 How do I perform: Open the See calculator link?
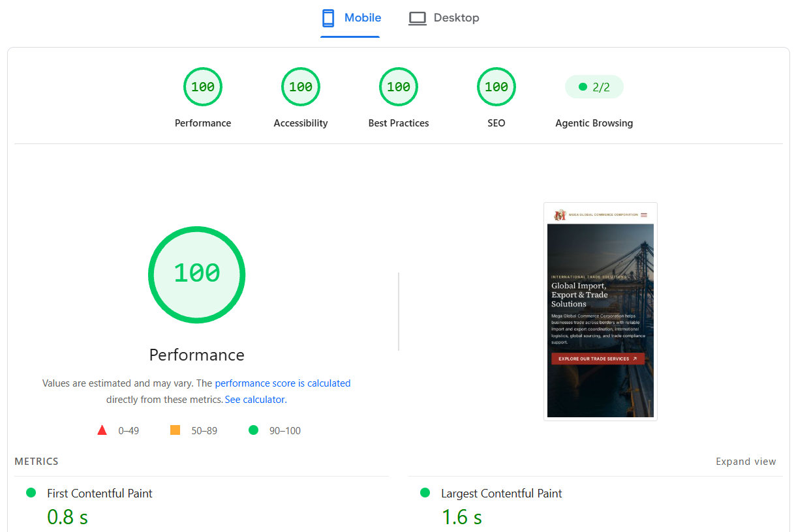click(x=255, y=400)
